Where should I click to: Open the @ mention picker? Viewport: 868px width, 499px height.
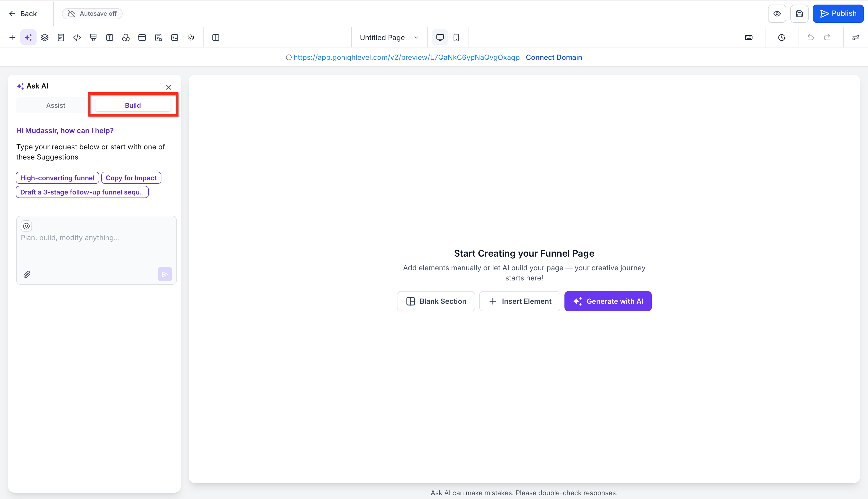pos(26,226)
